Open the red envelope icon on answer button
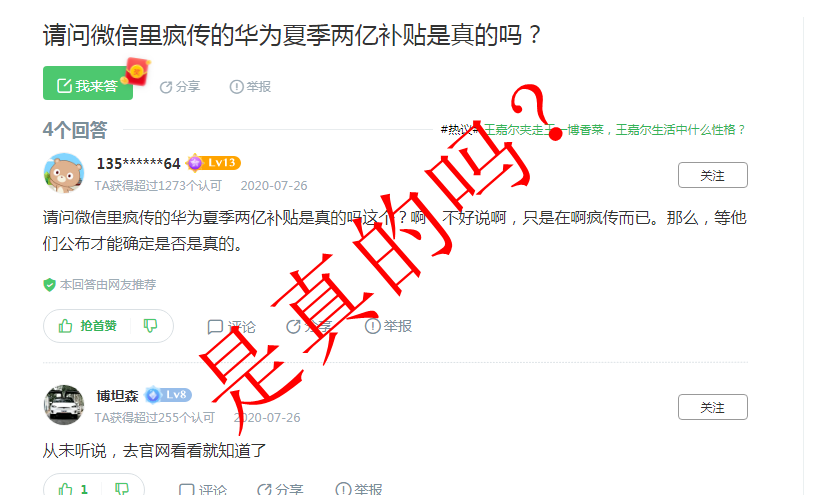817x495 pixels. [138, 71]
